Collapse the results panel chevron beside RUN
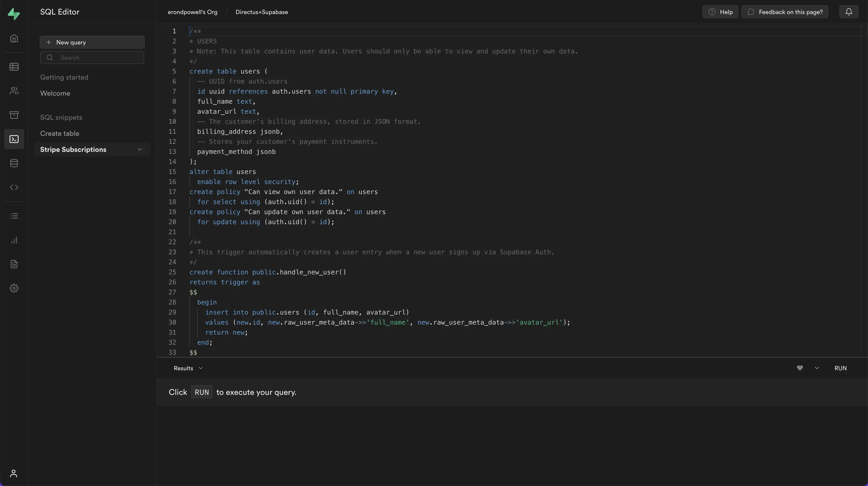The height and width of the screenshot is (486, 868). [x=817, y=368]
